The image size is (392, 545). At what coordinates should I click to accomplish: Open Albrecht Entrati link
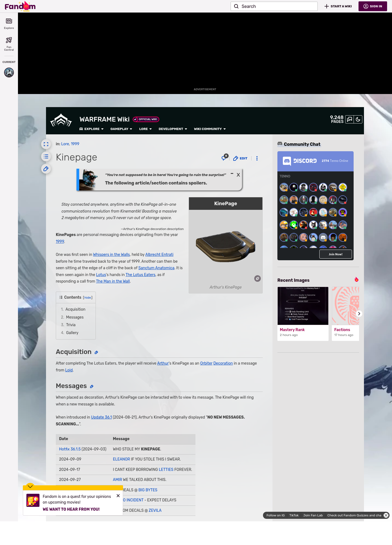coord(159,255)
